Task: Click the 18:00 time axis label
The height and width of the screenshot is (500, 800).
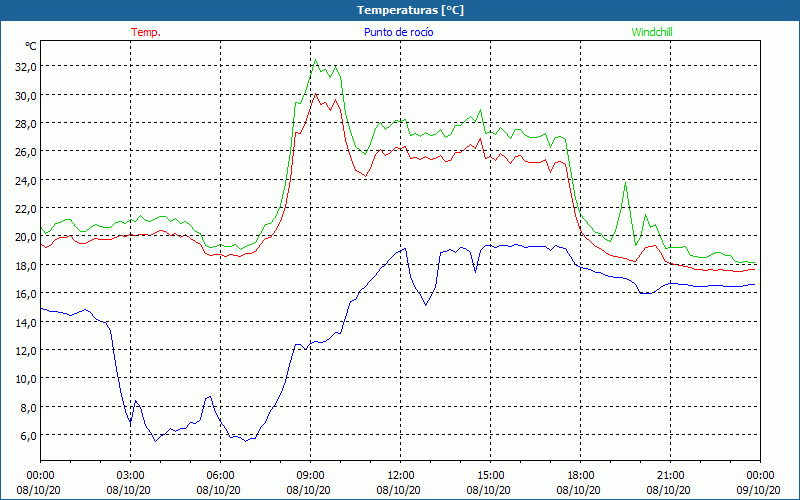Action: pos(581,476)
